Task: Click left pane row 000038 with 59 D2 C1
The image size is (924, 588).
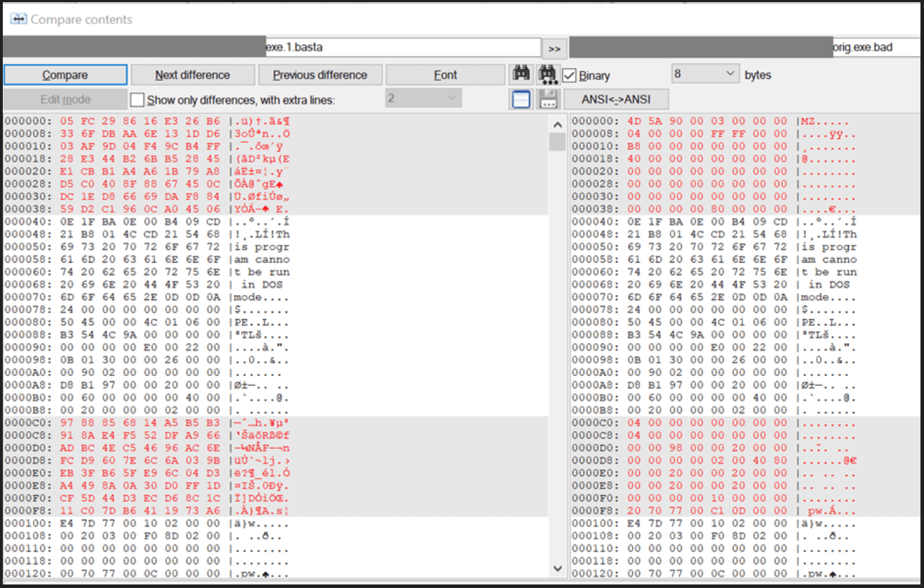Action: click(x=148, y=209)
